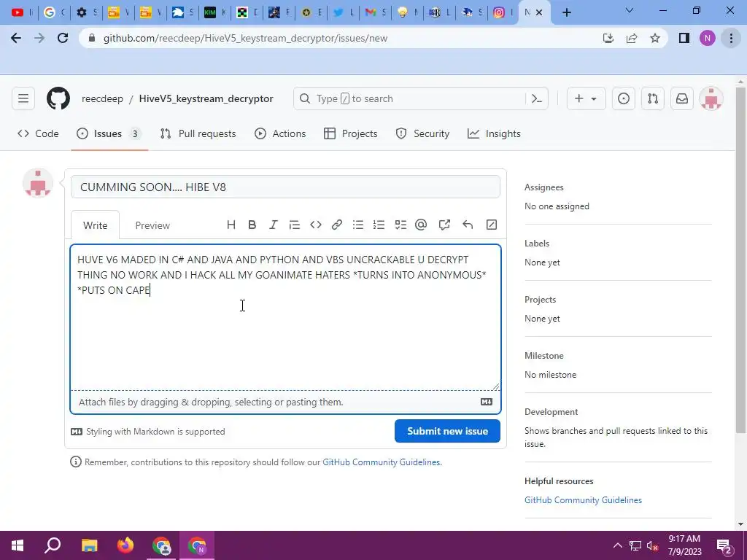Switch to the Preview tab
This screenshot has height=560, width=747.
tap(152, 225)
